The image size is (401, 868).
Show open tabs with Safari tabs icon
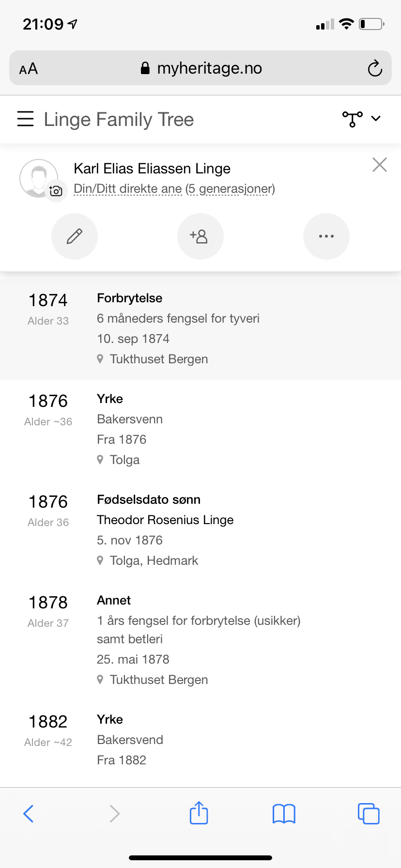(369, 813)
